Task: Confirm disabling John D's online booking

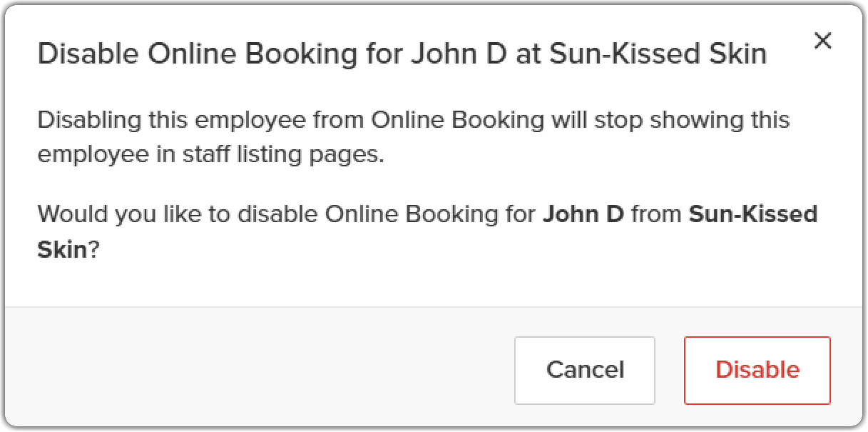Action: click(x=757, y=370)
